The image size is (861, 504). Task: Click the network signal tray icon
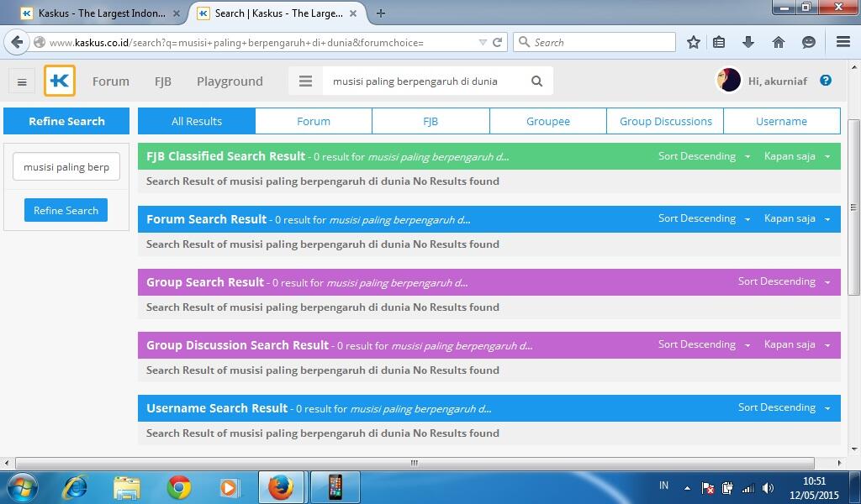tap(747, 488)
